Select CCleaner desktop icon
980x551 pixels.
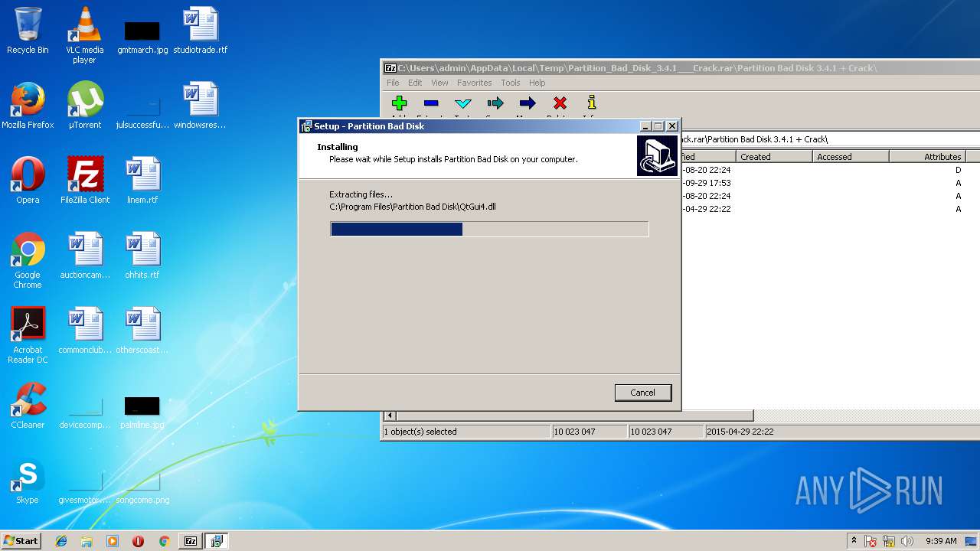pyautogui.click(x=28, y=406)
